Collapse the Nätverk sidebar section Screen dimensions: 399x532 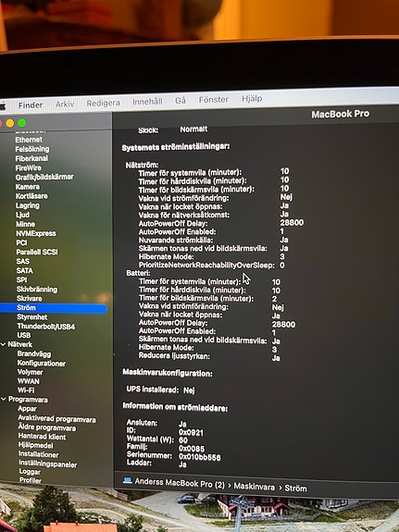coord(3,344)
